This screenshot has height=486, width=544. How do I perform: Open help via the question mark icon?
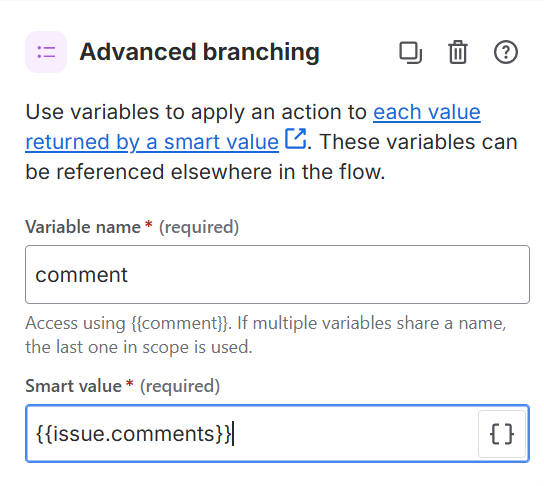tap(505, 52)
